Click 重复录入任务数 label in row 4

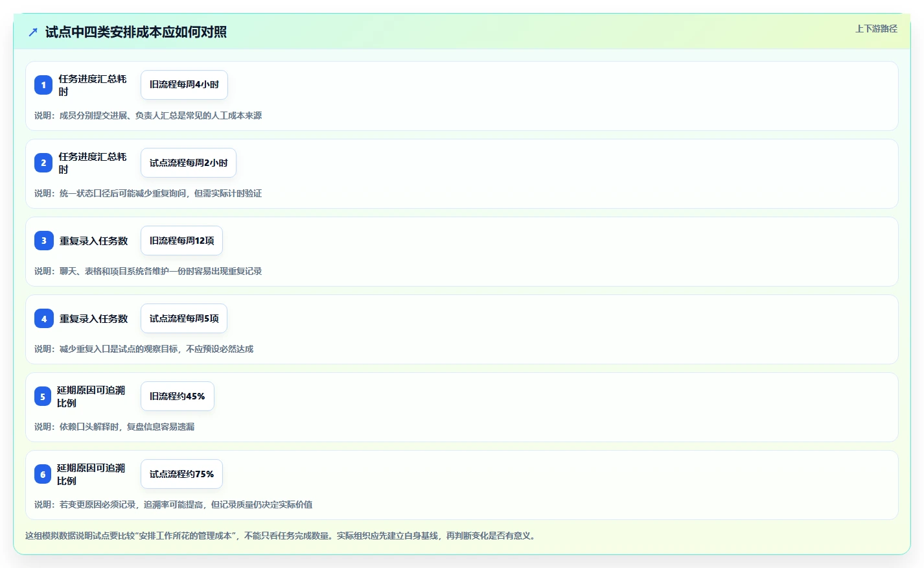click(x=93, y=318)
